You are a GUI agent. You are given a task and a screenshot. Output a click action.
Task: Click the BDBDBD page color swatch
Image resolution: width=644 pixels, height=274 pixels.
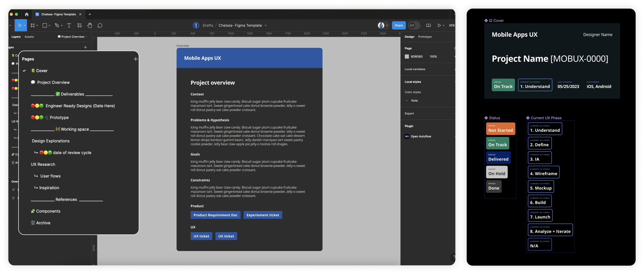point(407,57)
